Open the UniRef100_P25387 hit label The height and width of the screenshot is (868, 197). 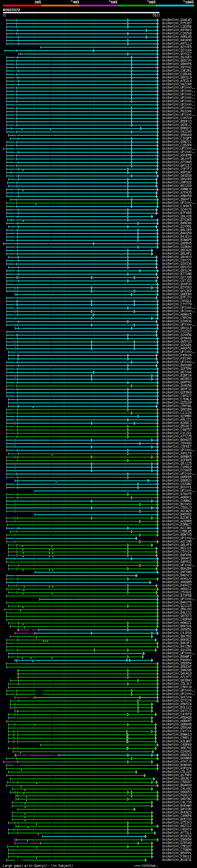point(177,23)
